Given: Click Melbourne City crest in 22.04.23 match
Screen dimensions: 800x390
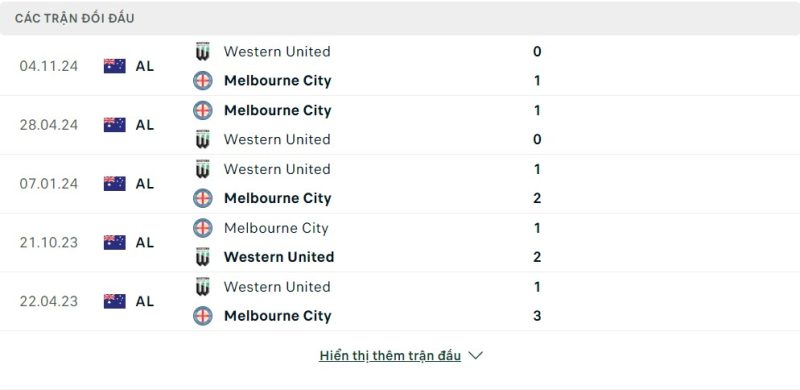Looking at the screenshot, I should [203, 315].
